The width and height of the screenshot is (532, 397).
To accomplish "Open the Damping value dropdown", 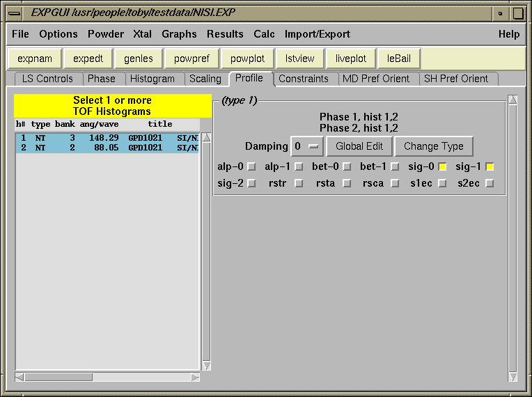I will coord(307,146).
